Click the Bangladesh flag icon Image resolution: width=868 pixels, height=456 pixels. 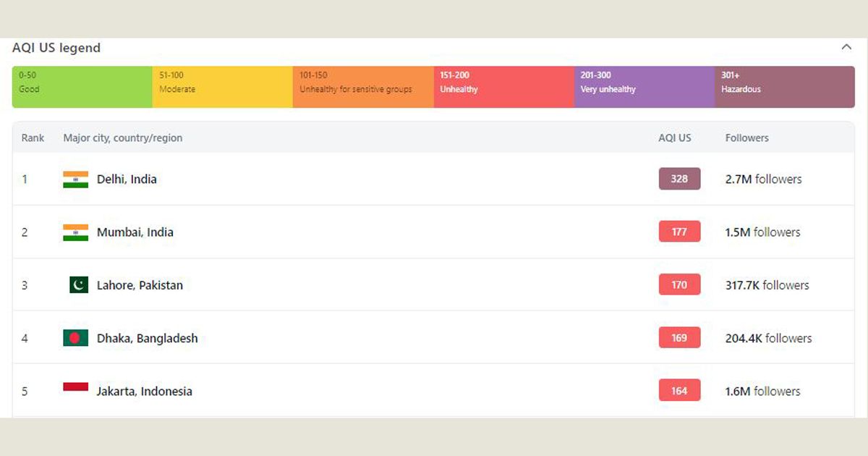75,338
